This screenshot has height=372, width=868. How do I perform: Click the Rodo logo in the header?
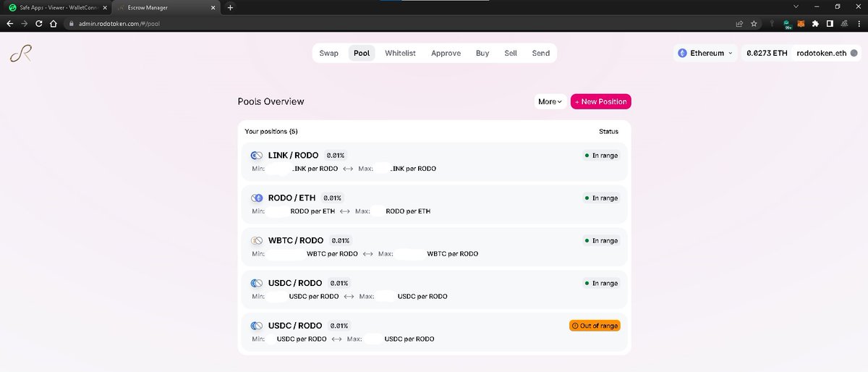[21, 54]
